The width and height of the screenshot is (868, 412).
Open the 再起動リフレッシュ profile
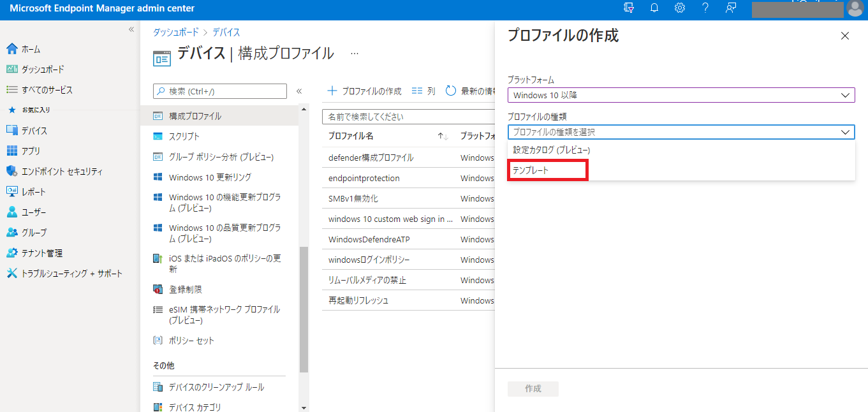[358, 300]
